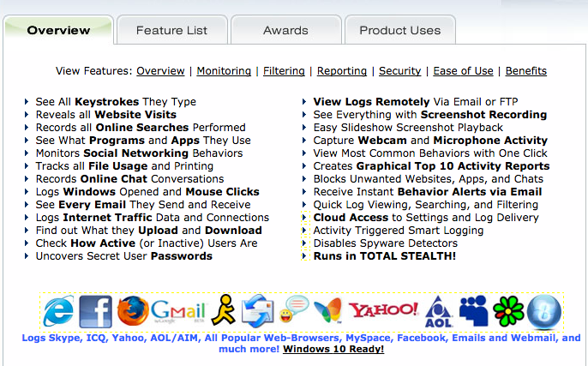Select the Product Uses tab
This screenshot has height=366, width=588.
click(399, 30)
